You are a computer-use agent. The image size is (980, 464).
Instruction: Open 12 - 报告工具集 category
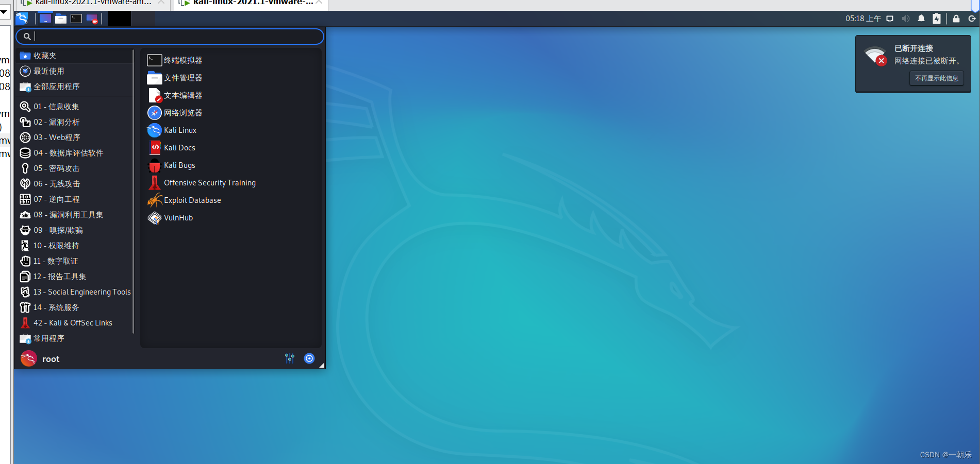point(75,277)
